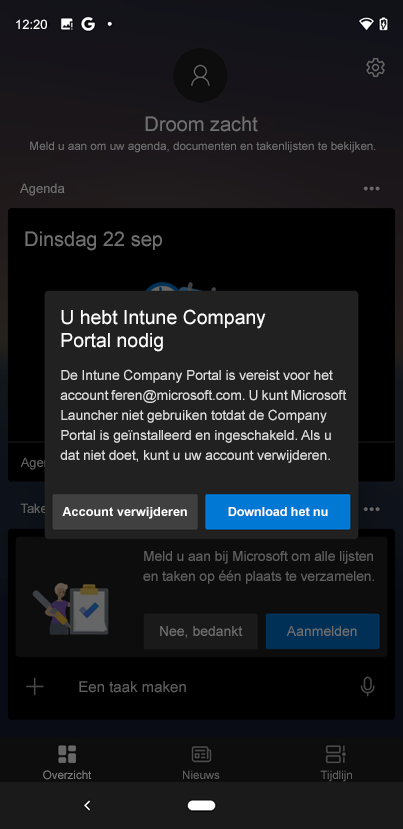Open Taken section three-dot menu
The image size is (403, 829).
tap(371, 509)
